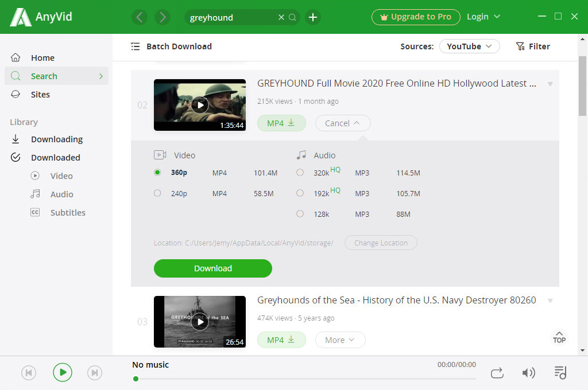This screenshot has height=390, width=588.
Task: Open the Search section
Action: point(57,76)
